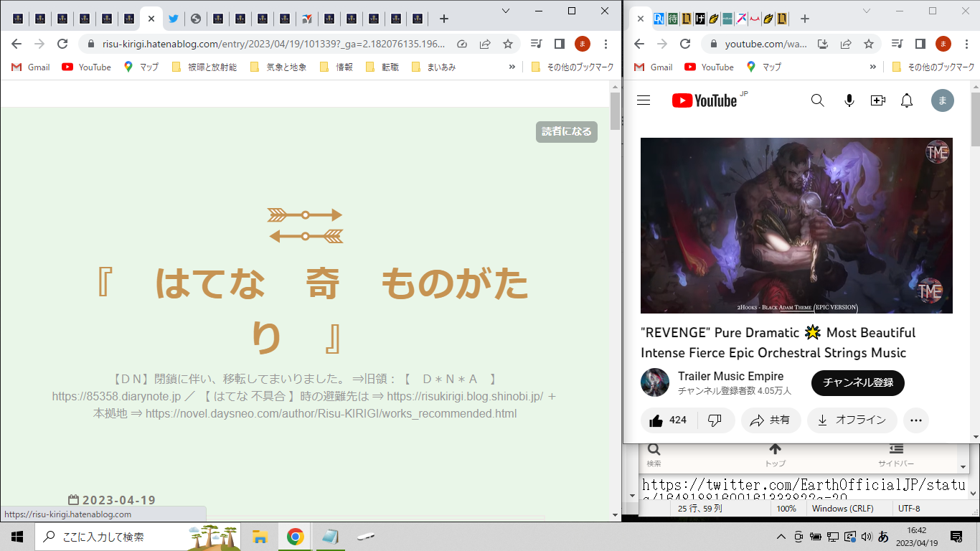Dislike the REVENGE video

pos(715,420)
